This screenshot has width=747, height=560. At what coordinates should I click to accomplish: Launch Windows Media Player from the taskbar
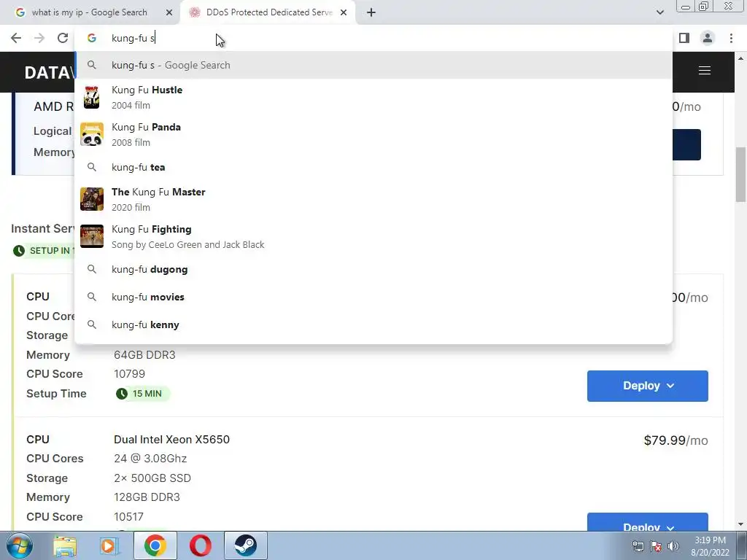pos(108,545)
